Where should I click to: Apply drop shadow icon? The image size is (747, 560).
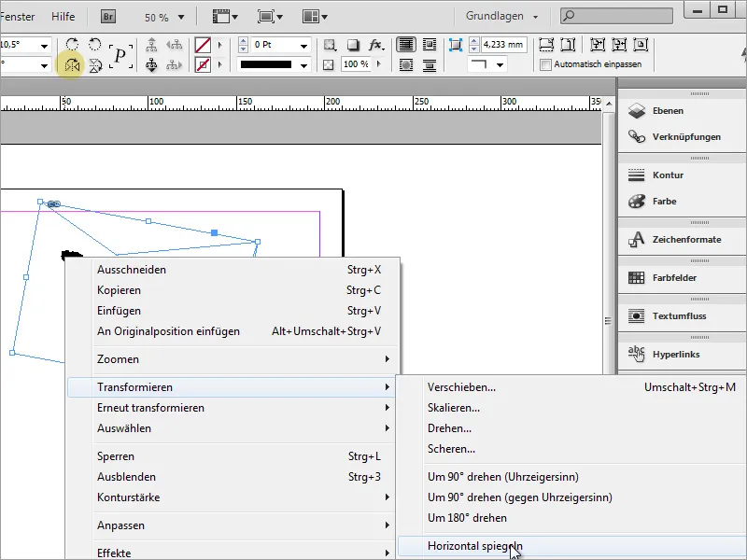click(353, 45)
